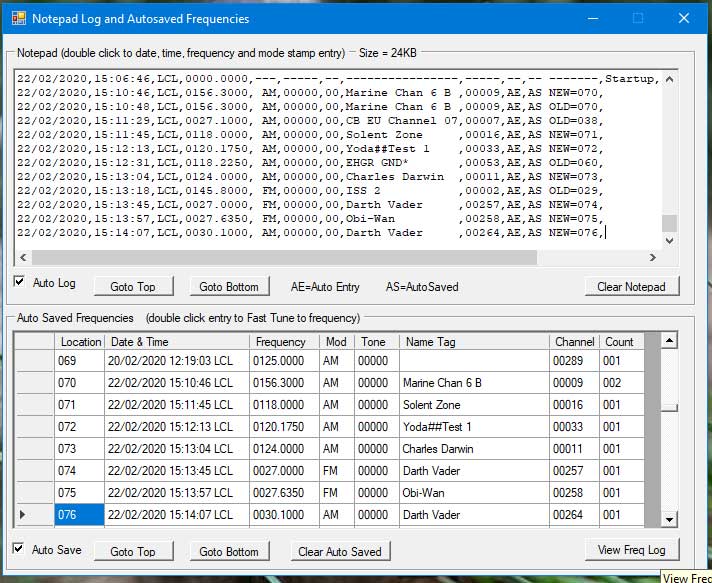Screen dimensions: 712x583
Task: Select location cell 070
Action: 79,383
